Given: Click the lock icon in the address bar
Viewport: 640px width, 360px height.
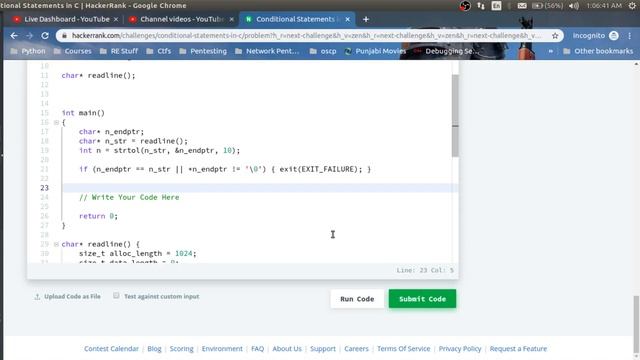Looking at the screenshot, I should point(64,36).
